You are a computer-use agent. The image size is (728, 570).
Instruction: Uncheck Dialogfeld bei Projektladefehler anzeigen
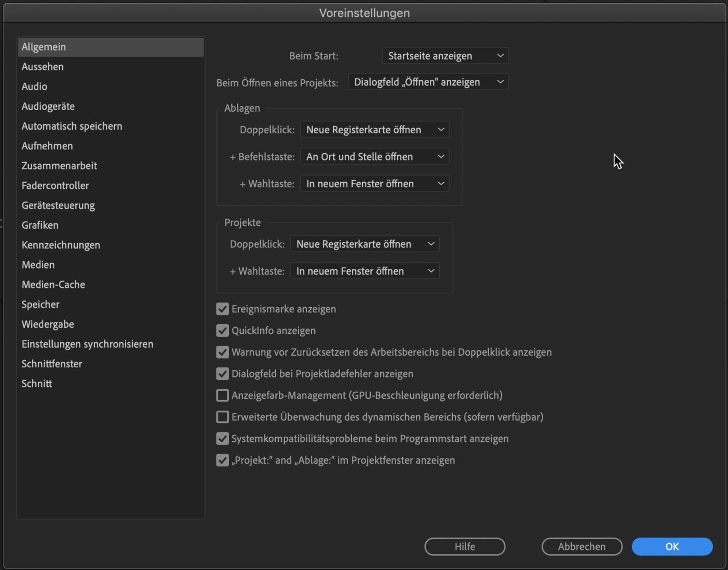[223, 374]
